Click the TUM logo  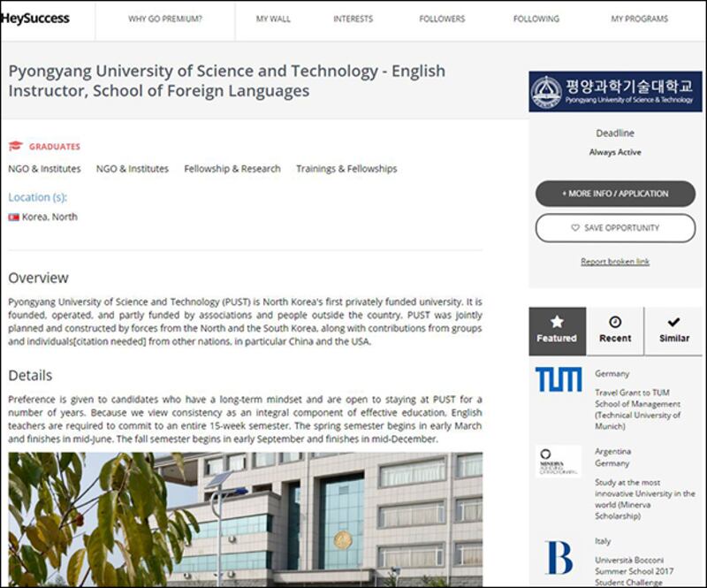point(559,379)
